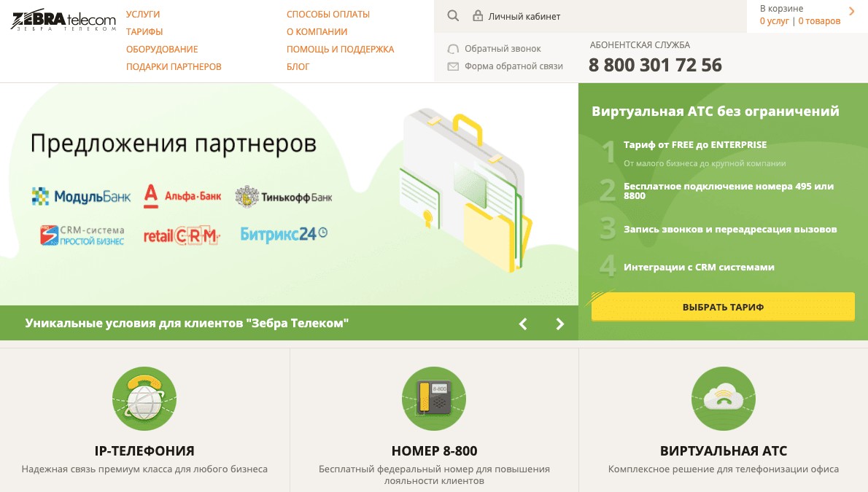Click the padlock icon beside Личный кабинет
The height and width of the screenshot is (492, 868).
(x=477, y=15)
